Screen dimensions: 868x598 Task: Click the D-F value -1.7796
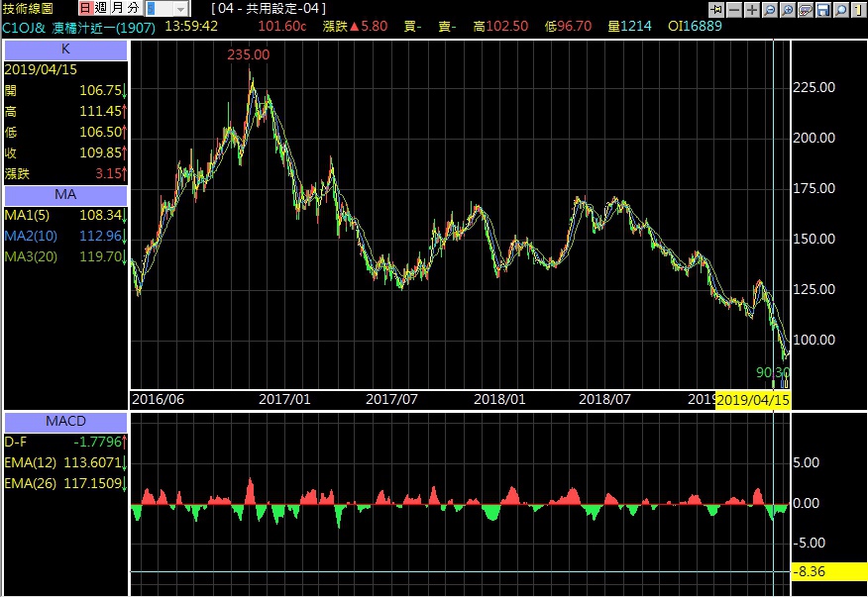tap(97, 442)
